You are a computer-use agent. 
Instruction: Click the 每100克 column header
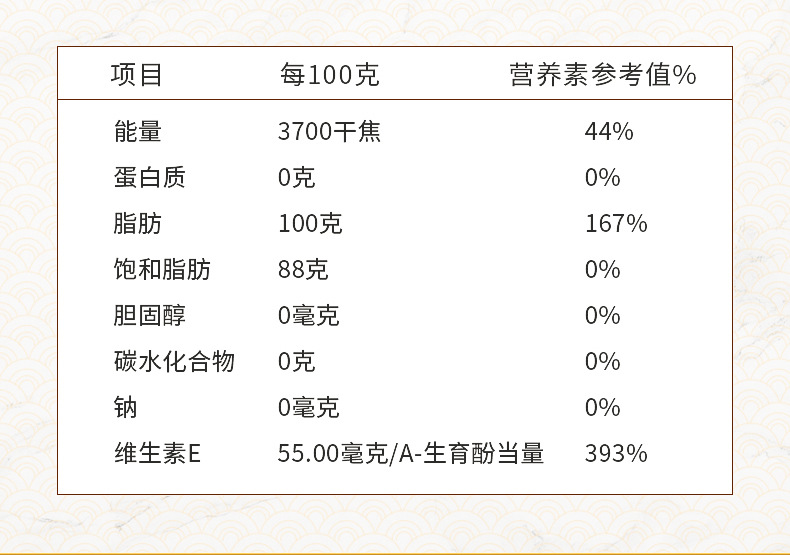pos(330,75)
